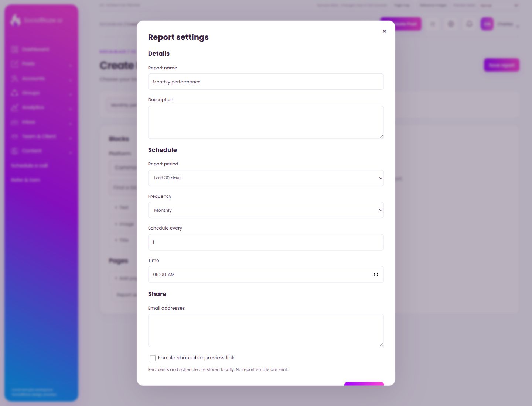
Task: Click into the Description text area
Action: tap(266, 122)
